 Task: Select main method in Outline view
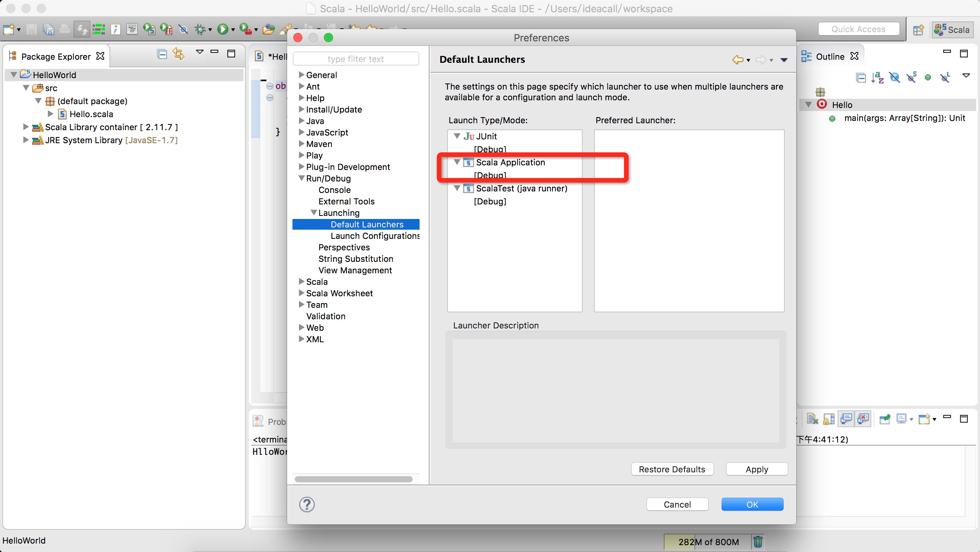coord(905,118)
